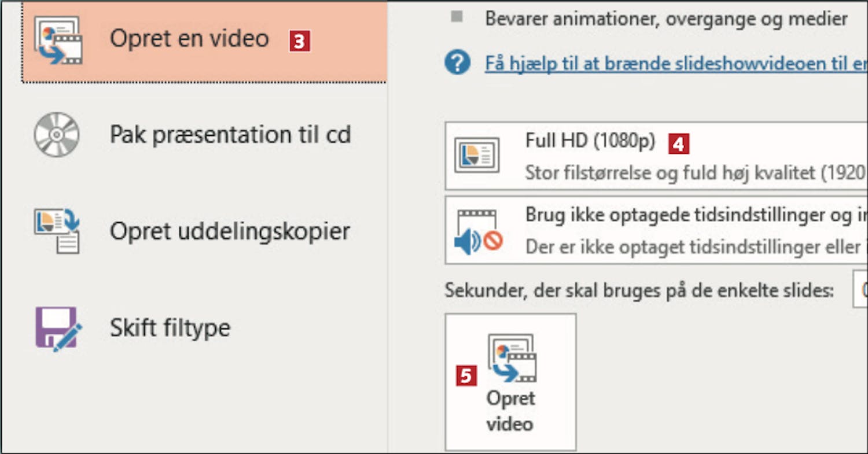Viewport: 868px width, 454px height.
Task: Select the Opret en video menu item
Action: [x=190, y=39]
